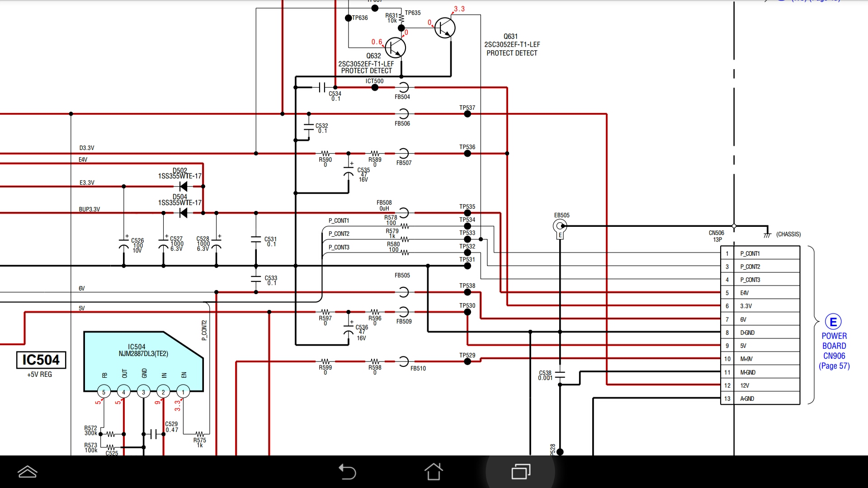Tap the Android home navigation icon
868x488 pixels.
coord(434,472)
